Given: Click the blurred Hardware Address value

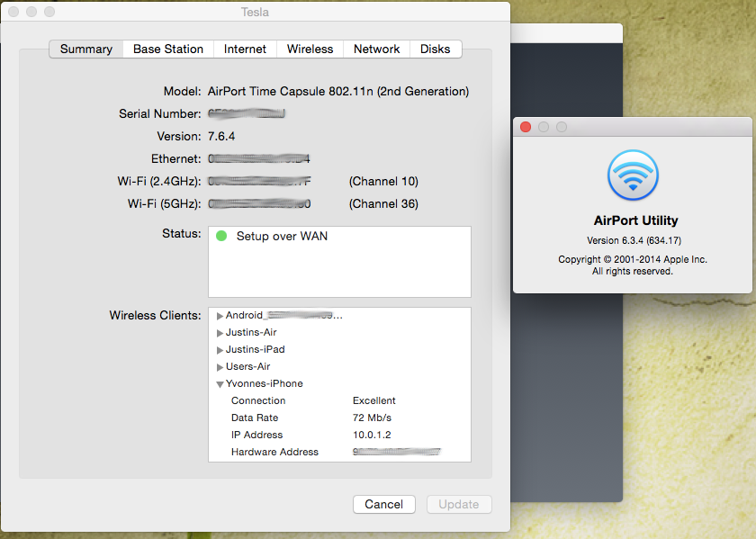Looking at the screenshot, I should pos(397,452).
